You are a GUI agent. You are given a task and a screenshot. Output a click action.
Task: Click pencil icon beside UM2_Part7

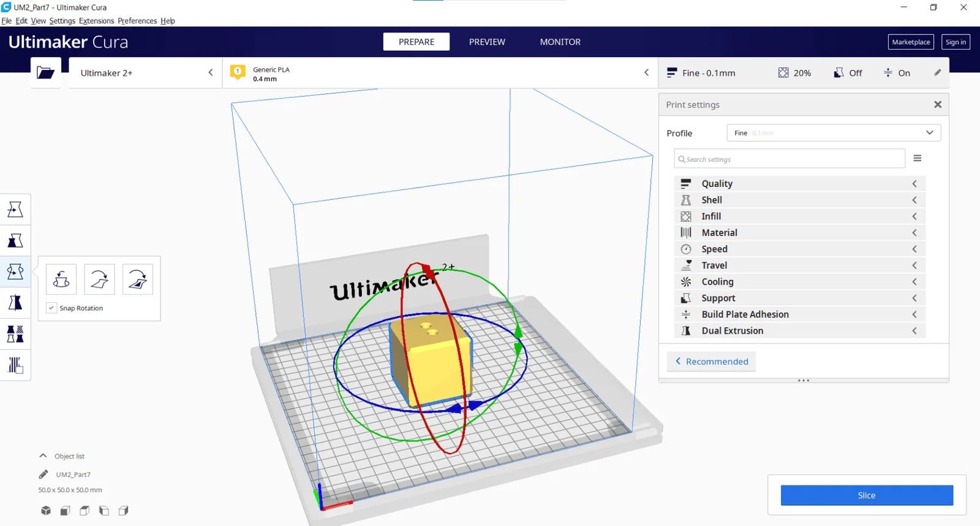(43, 475)
